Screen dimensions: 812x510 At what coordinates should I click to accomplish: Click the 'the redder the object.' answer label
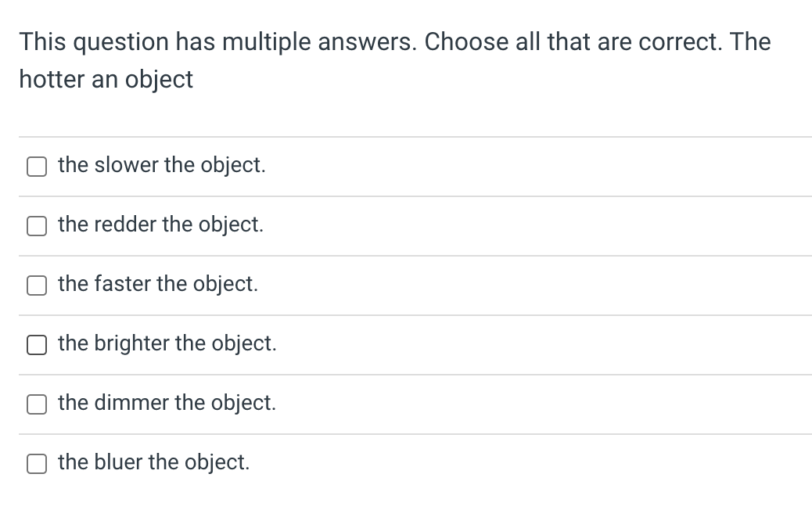(160, 224)
